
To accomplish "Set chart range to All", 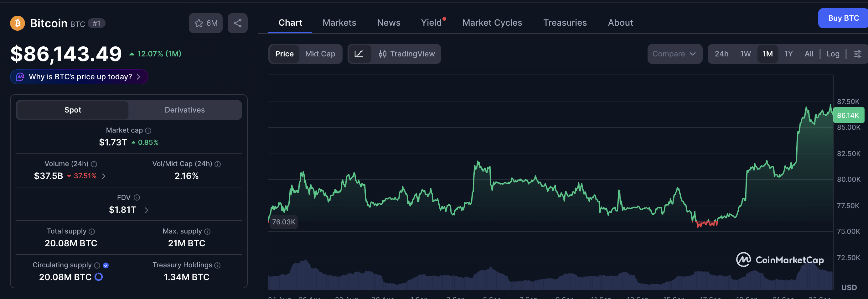I will (809, 54).
